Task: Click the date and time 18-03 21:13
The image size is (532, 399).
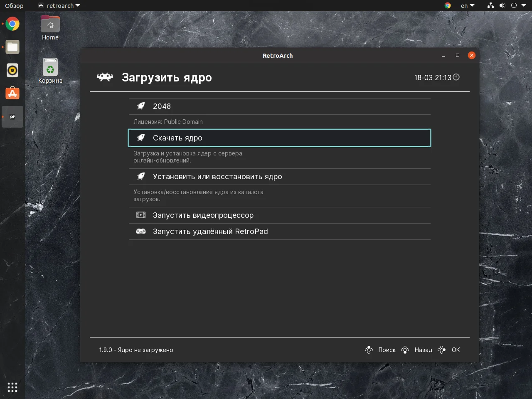Action: pos(433,78)
